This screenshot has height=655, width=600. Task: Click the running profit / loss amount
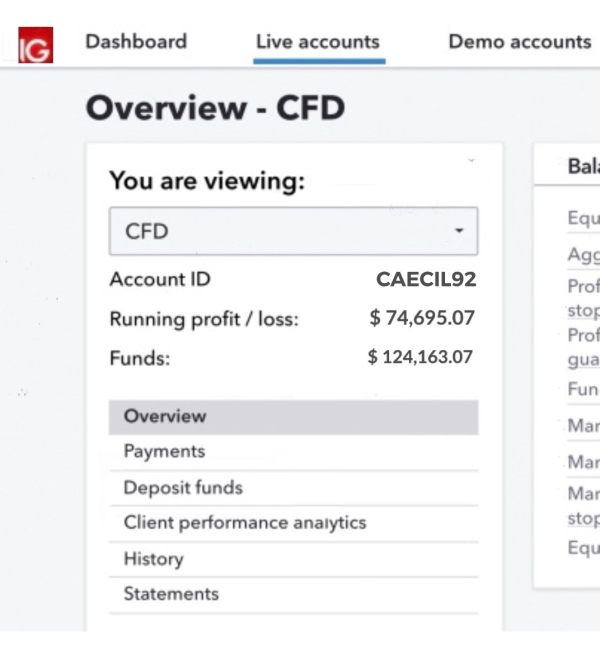422,319
